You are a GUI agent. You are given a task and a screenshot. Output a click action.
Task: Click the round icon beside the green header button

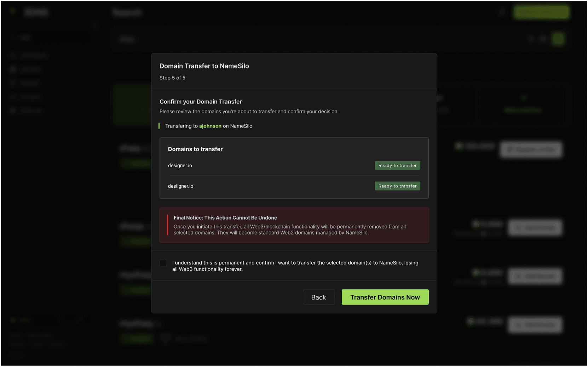502,12
